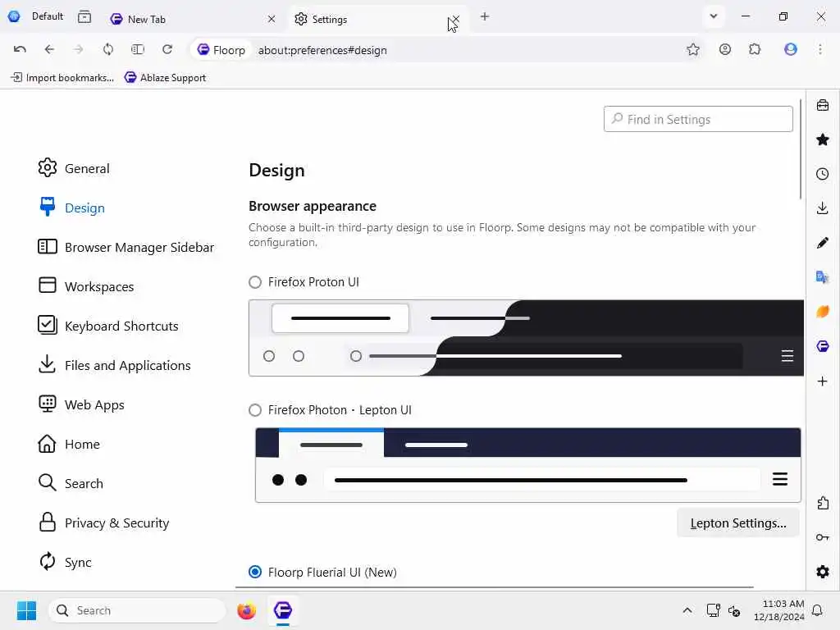Open the Web Apps settings category
Viewport: 840px width, 630px height.
[81, 404]
